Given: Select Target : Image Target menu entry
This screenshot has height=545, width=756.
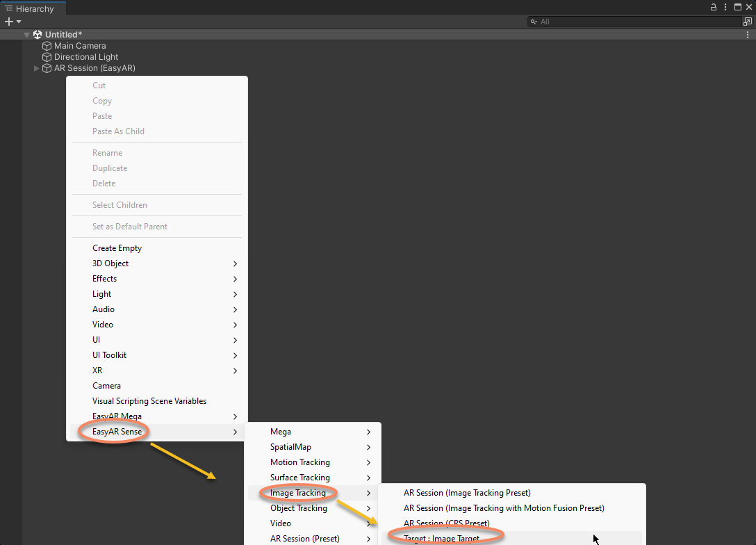Looking at the screenshot, I should click(x=442, y=538).
